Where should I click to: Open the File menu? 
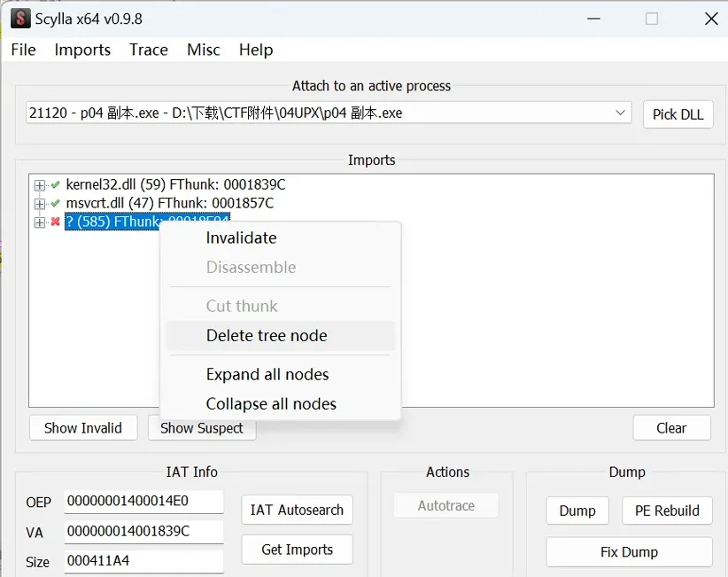point(23,50)
